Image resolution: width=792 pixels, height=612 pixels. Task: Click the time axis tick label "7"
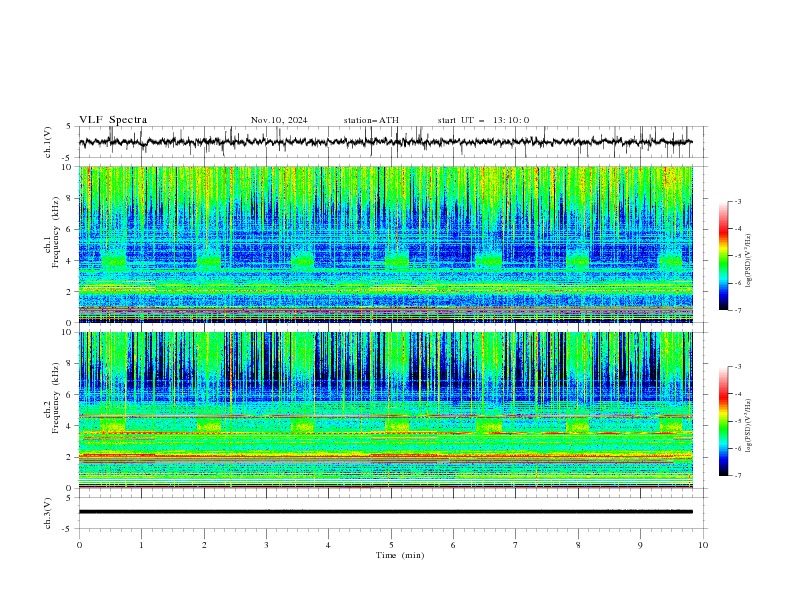(x=516, y=545)
